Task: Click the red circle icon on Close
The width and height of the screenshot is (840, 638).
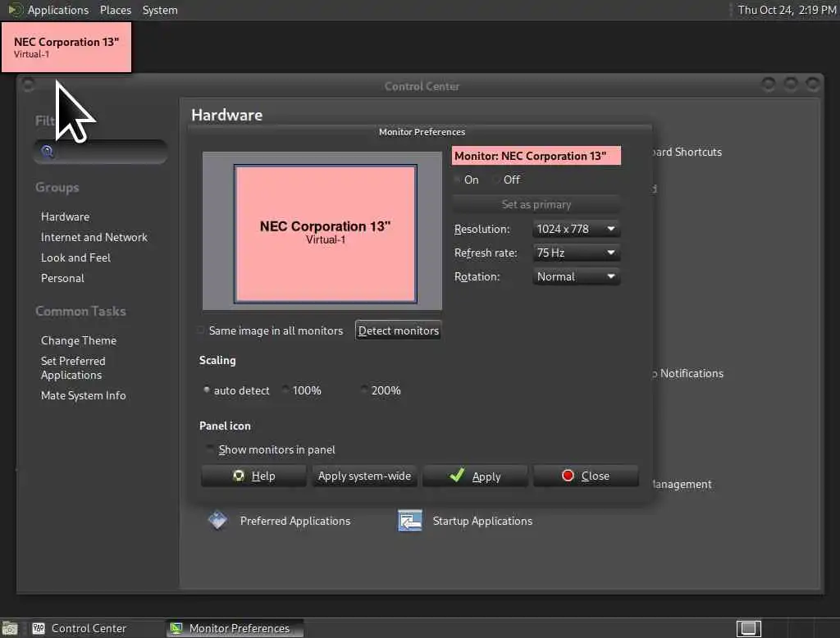Action: pos(568,475)
